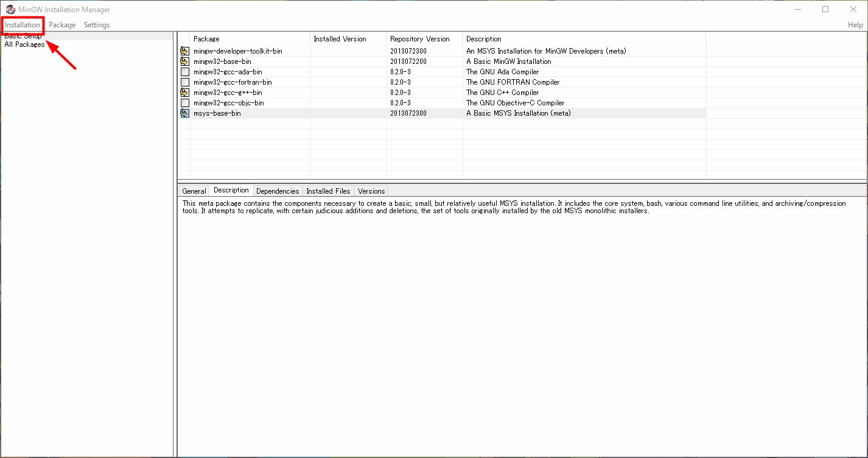The width and height of the screenshot is (868, 458).
Task: Click 'A Basic MSYS Installation (meta)' description
Action: pyautogui.click(x=519, y=113)
